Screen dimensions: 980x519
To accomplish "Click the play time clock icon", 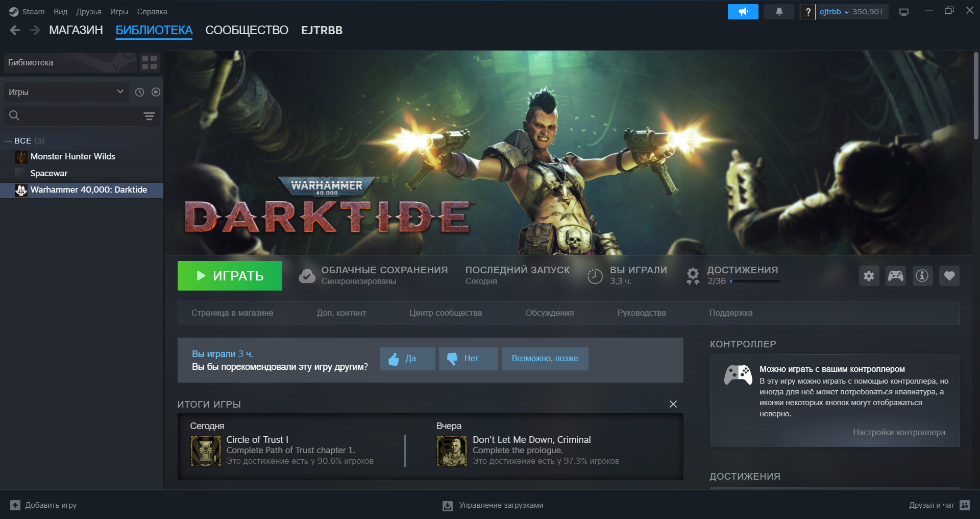I will tap(595, 276).
